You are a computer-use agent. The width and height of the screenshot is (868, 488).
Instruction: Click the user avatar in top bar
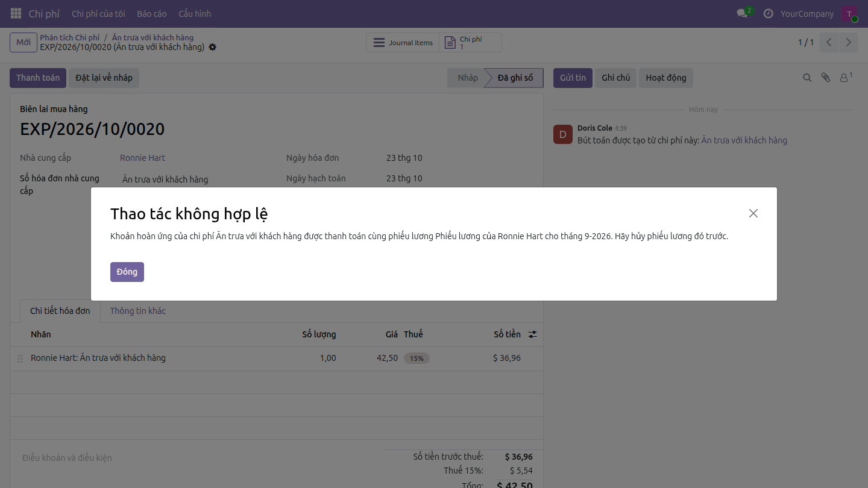849,13
